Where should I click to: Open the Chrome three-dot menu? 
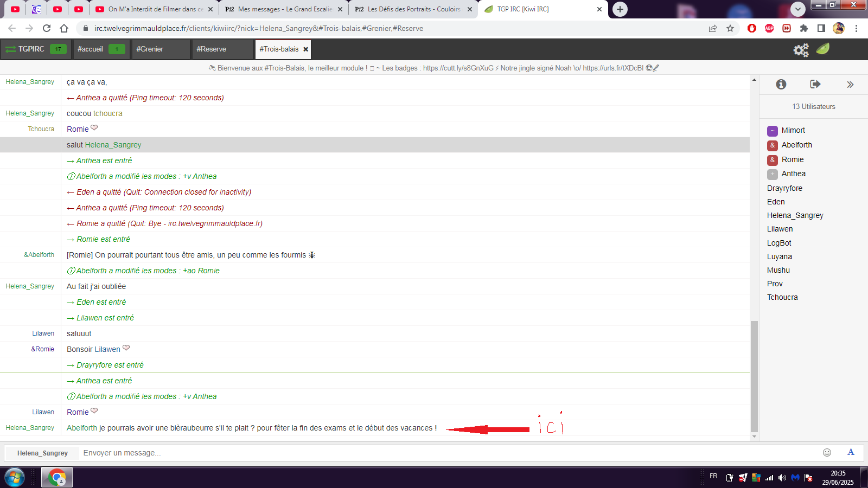pos(857,28)
